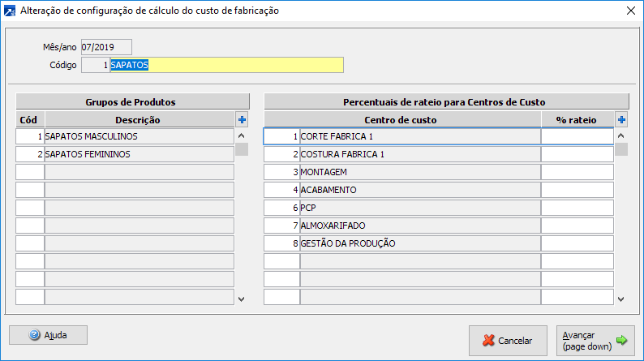Click the blue plus icon beside % rateio

(x=621, y=119)
